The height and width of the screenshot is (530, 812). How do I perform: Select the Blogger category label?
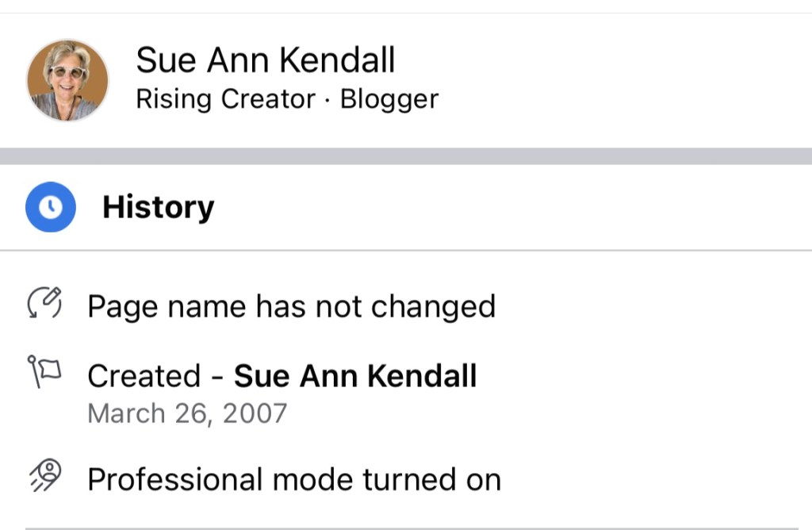(389, 99)
